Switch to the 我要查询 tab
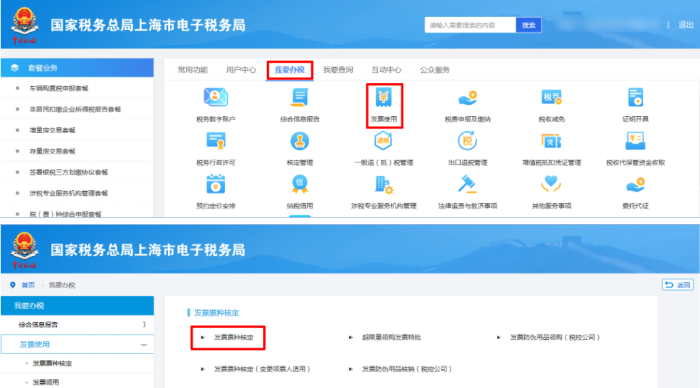700x388 pixels. coord(338,70)
